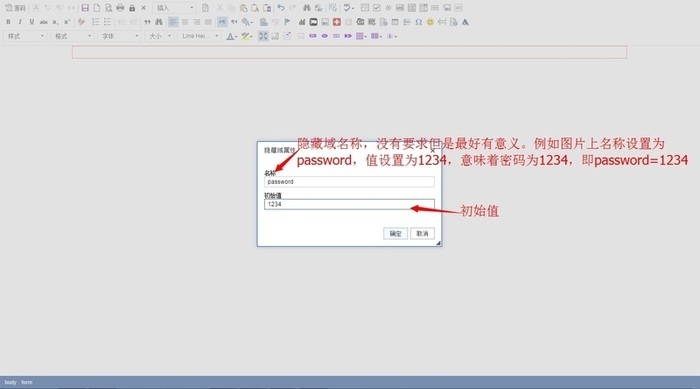The width and height of the screenshot is (700, 389).
Task: Click the padlock icon in toolbar
Action: coord(132,8)
